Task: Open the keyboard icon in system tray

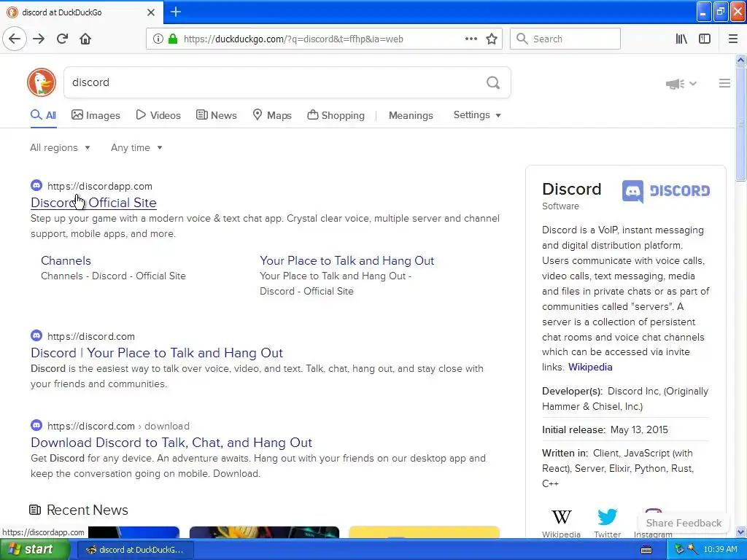Action: pyautogui.click(x=646, y=550)
